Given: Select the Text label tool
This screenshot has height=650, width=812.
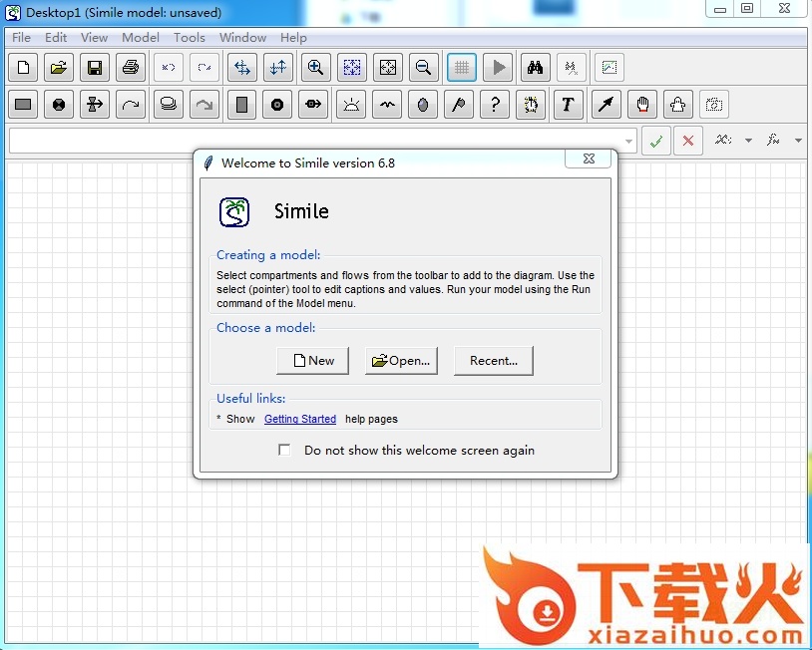Looking at the screenshot, I should point(568,104).
